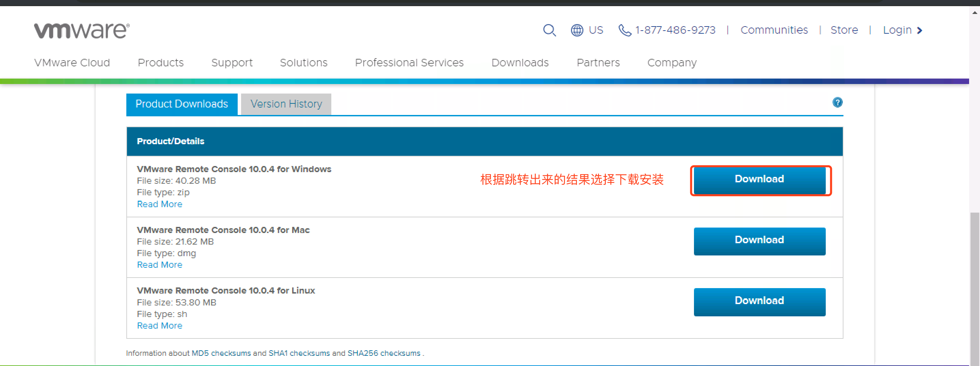Click 'VMware Remote Console 10.0.4 for Windows' title

click(x=234, y=169)
